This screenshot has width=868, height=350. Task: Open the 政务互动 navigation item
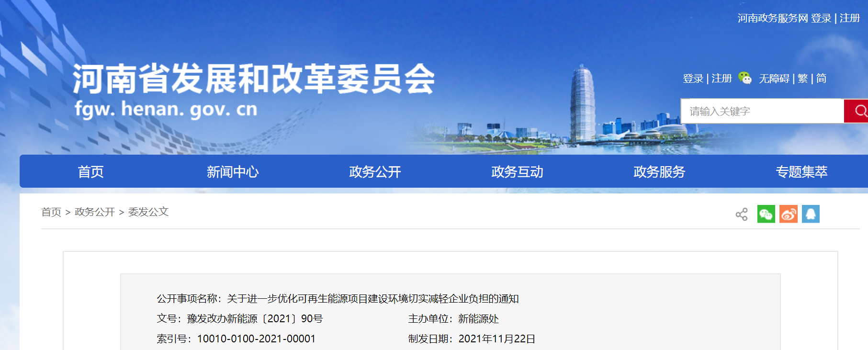tap(517, 171)
